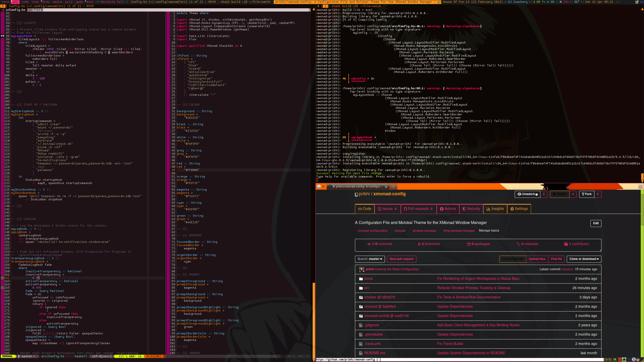Open the .gitmodules file link
The image size is (644, 362).
(x=373, y=335)
